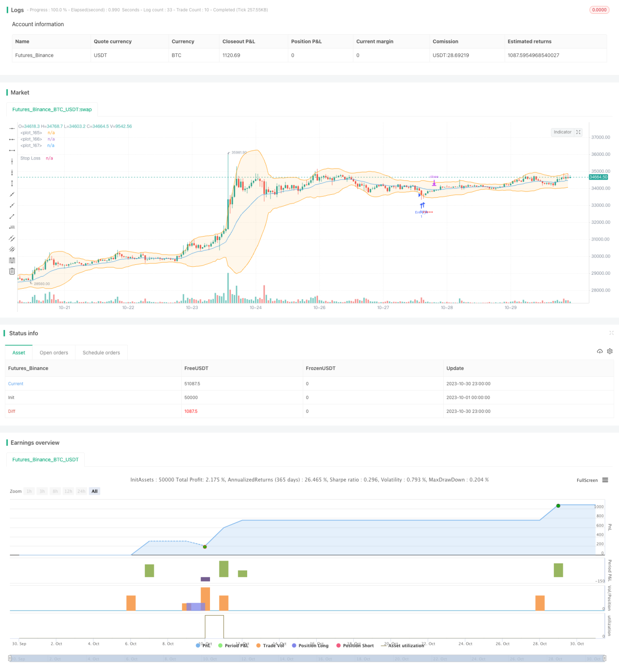The image size is (619, 672).
Task: Collapse the Status info section via arrows
Action: coord(611,333)
